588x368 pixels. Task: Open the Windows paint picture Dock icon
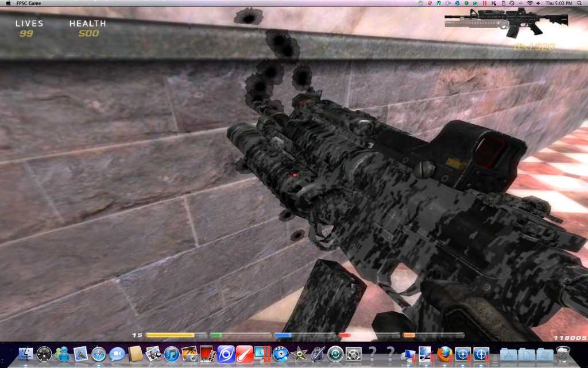pyautogui.click(x=426, y=354)
